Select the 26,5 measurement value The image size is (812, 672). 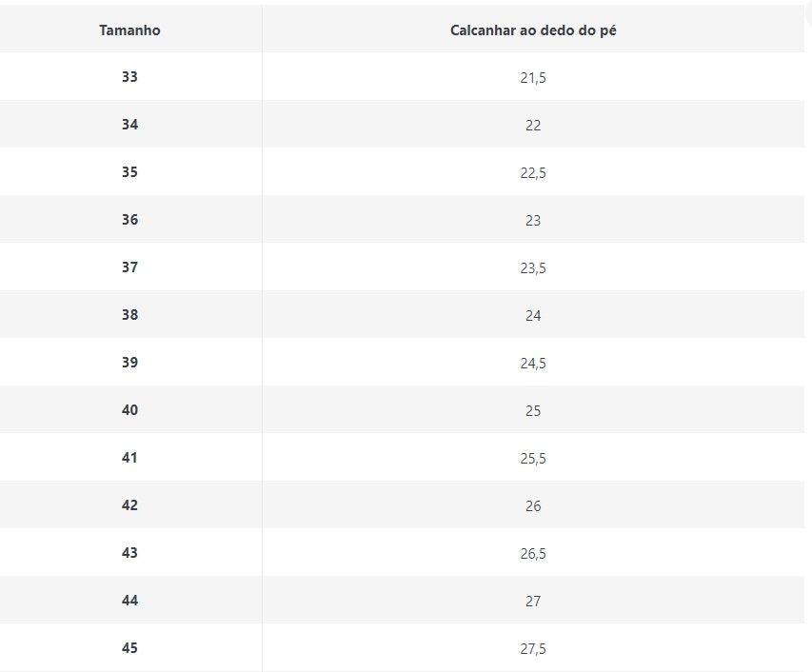coord(533,554)
